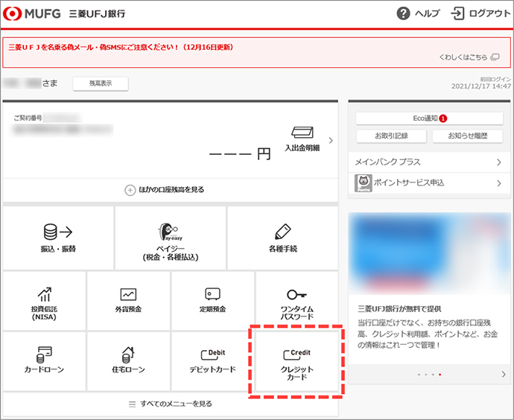Select the クレジットカード credit card tile
Image resolution: width=514 pixels, height=420 pixels.
296,363
